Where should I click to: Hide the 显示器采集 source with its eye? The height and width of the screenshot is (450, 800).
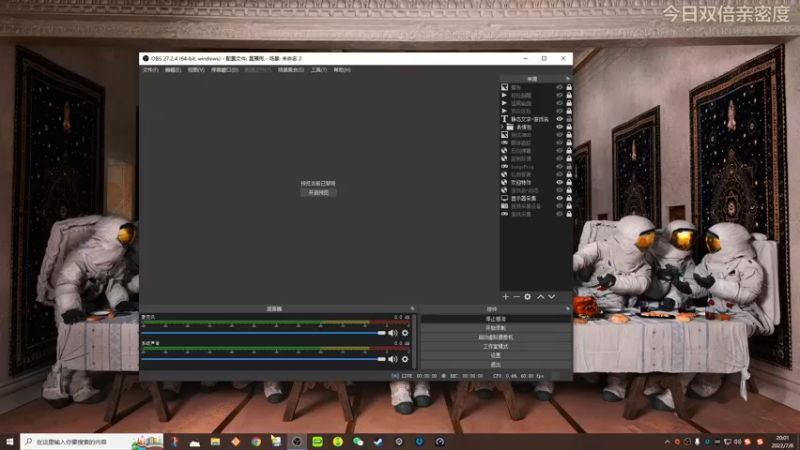coord(560,198)
